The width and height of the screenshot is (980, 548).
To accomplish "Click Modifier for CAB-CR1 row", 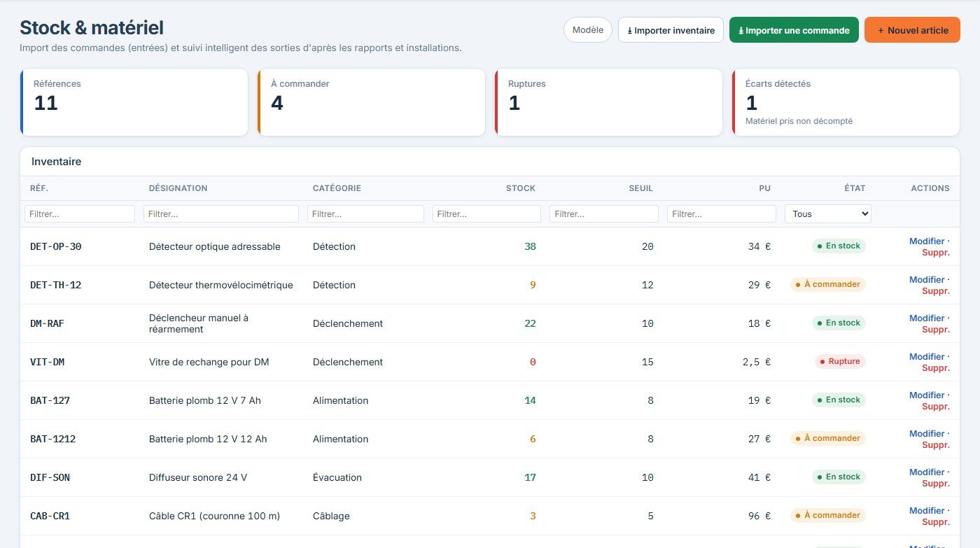I will [927, 511].
